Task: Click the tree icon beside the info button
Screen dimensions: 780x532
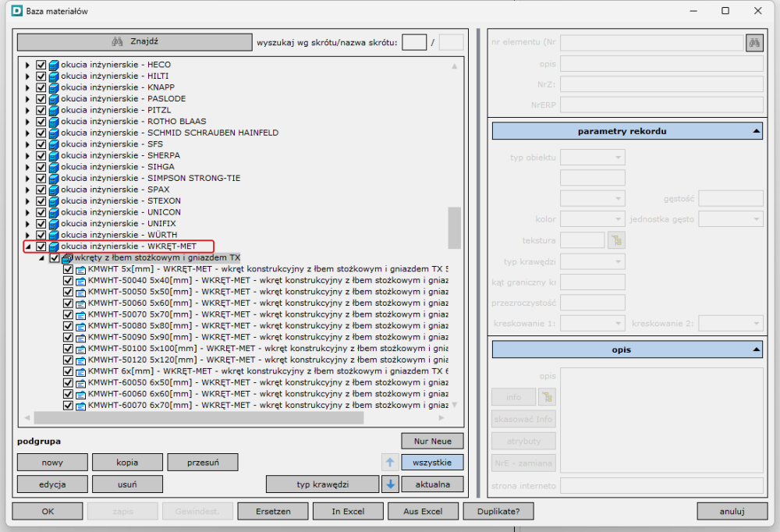Action: click(x=548, y=397)
